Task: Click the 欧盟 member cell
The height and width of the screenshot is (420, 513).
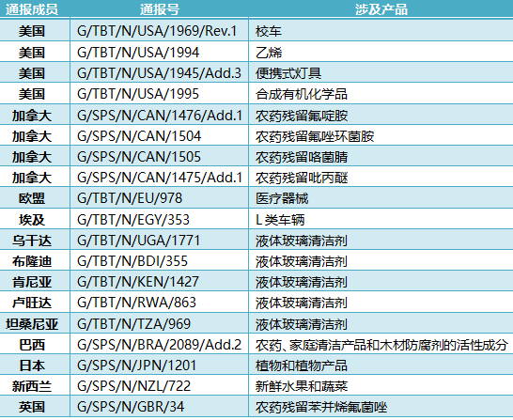Action: point(32,198)
